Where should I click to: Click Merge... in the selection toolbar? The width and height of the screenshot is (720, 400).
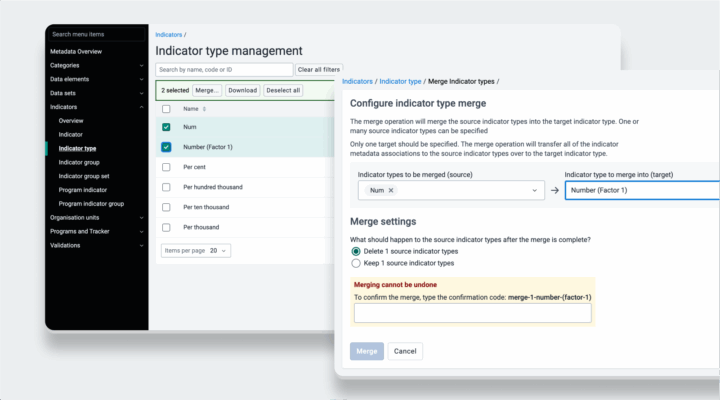207,90
